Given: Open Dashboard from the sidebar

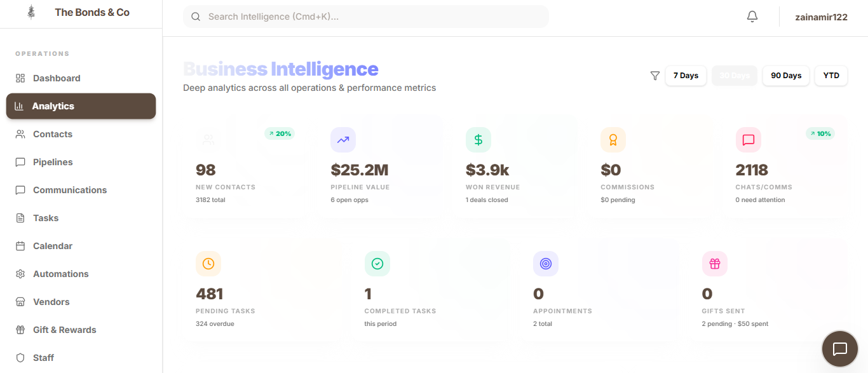Looking at the screenshot, I should [x=57, y=78].
